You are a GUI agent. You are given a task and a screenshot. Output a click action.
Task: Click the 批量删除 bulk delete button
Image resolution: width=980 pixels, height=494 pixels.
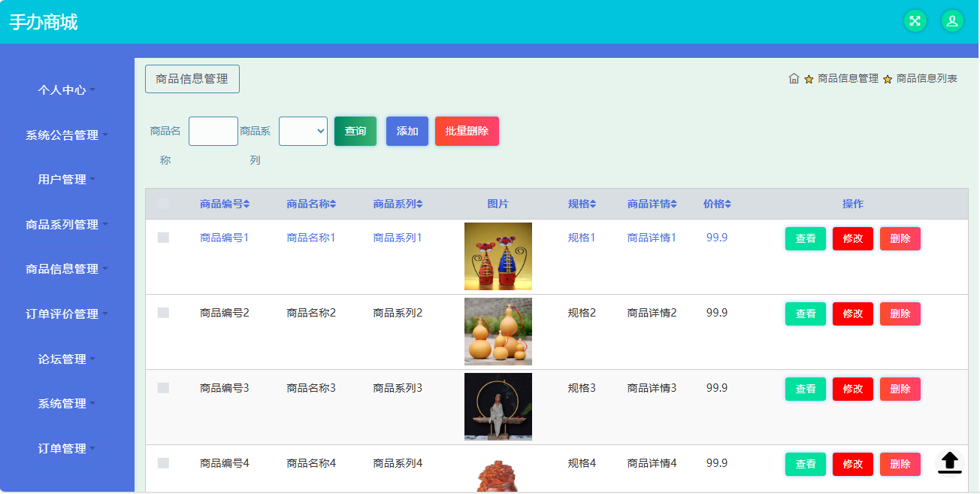(467, 131)
